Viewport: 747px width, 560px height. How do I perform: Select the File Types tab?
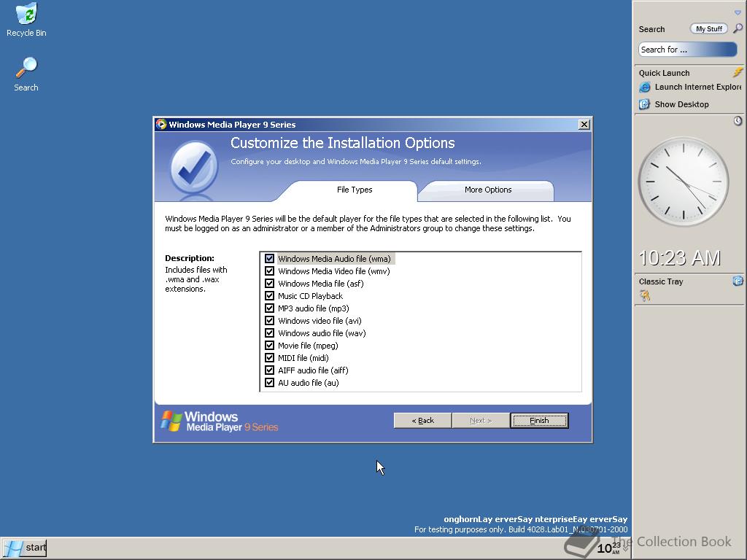(355, 190)
